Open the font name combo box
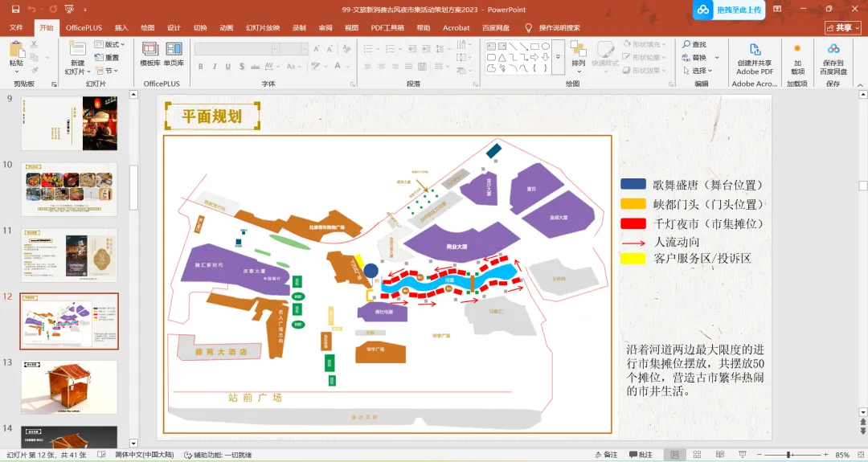Viewport: 868px width, 462px height. pos(236,49)
